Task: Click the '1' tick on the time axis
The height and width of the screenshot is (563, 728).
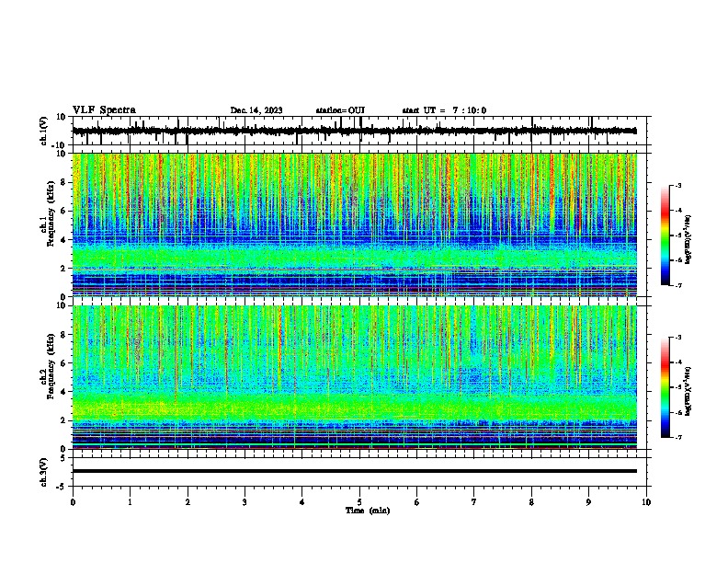Action: [x=130, y=502]
